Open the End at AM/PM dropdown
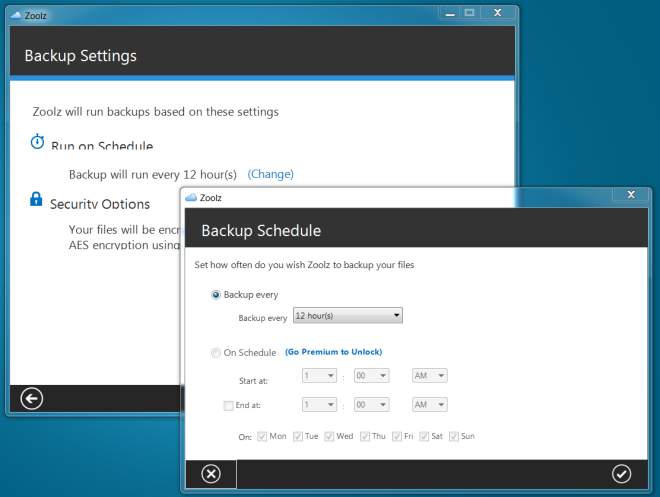The width and height of the screenshot is (660, 497). tap(430, 404)
